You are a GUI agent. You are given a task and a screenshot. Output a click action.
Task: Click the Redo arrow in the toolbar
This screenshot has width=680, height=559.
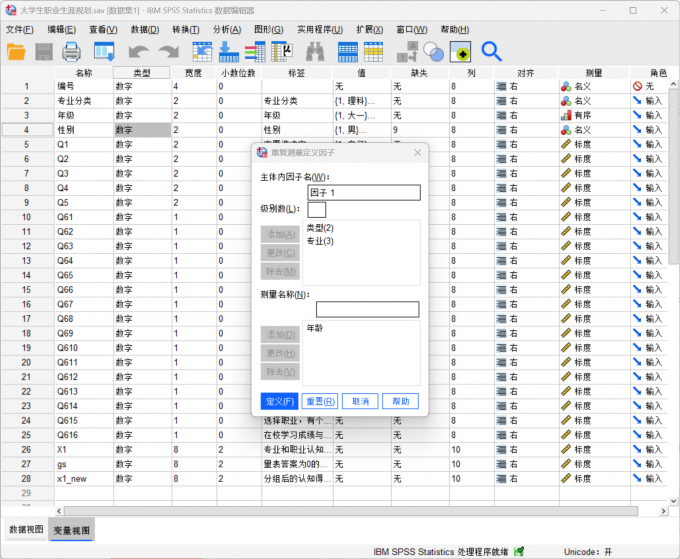click(x=167, y=51)
